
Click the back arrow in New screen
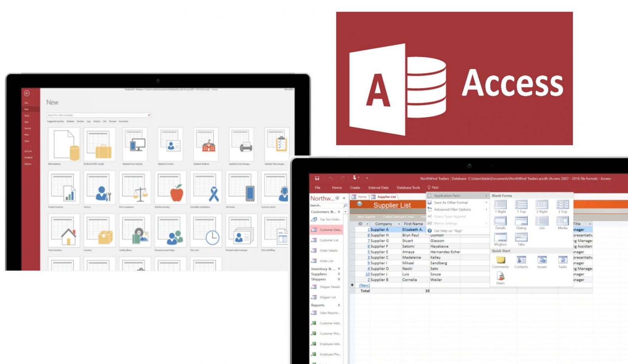click(x=27, y=93)
